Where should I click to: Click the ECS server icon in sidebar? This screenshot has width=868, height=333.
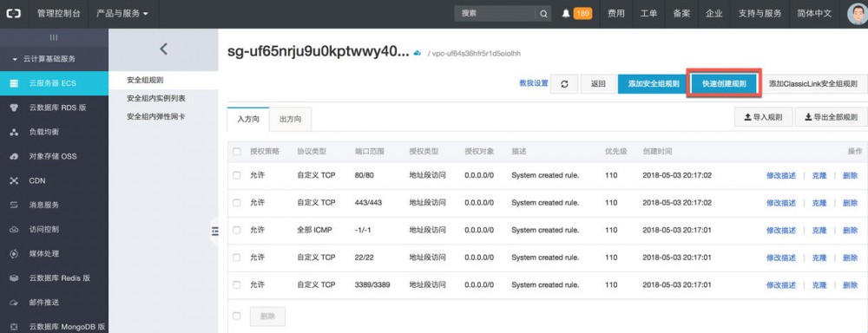point(15,83)
